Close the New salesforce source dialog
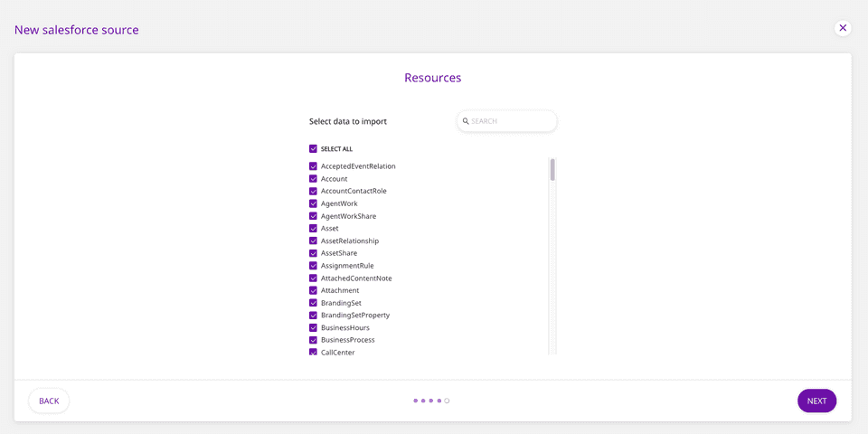868x434 pixels. pos(843,28)
